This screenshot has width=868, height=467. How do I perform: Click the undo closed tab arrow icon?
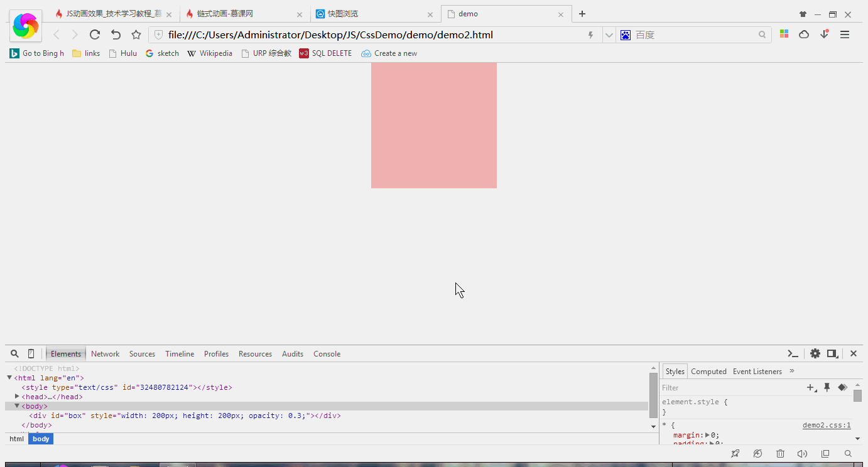point(116,35)
